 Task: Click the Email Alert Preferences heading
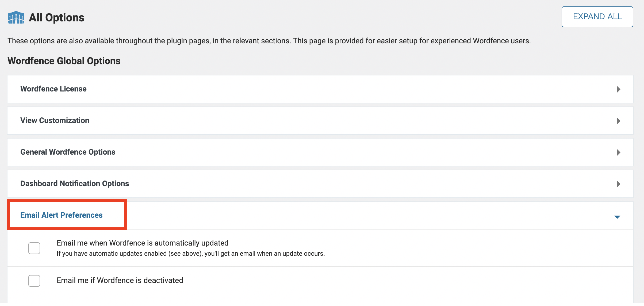point(61,215)
